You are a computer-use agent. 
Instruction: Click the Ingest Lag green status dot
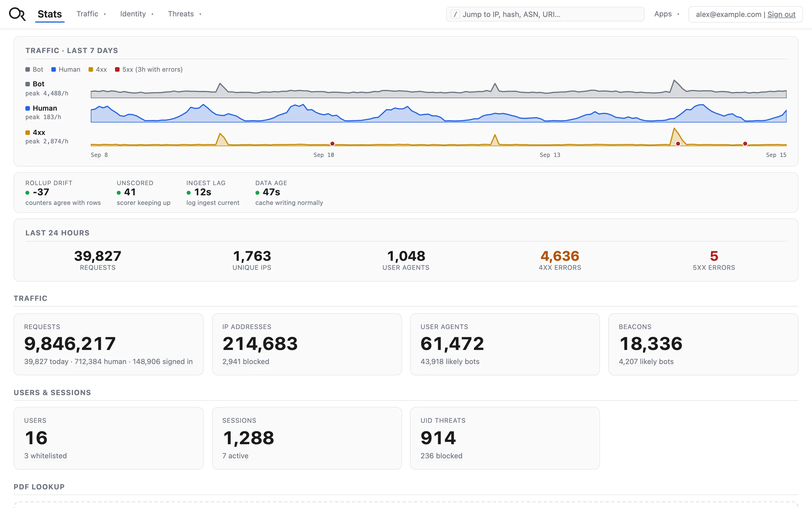click(x=189, y=193)
